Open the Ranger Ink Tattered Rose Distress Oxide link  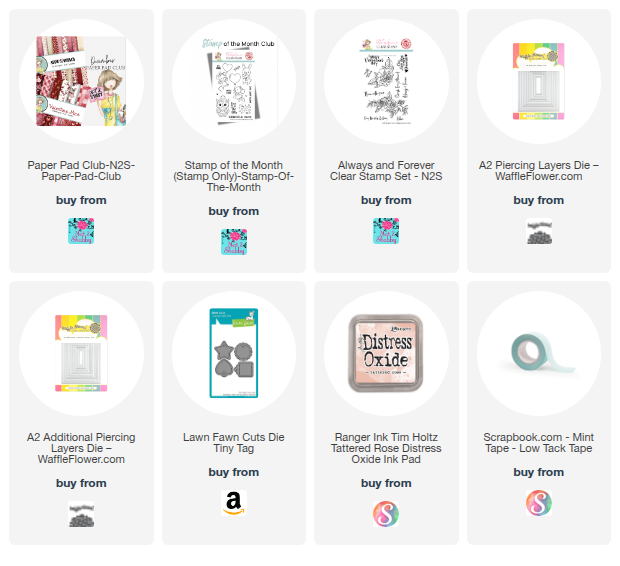click(386, 448)
